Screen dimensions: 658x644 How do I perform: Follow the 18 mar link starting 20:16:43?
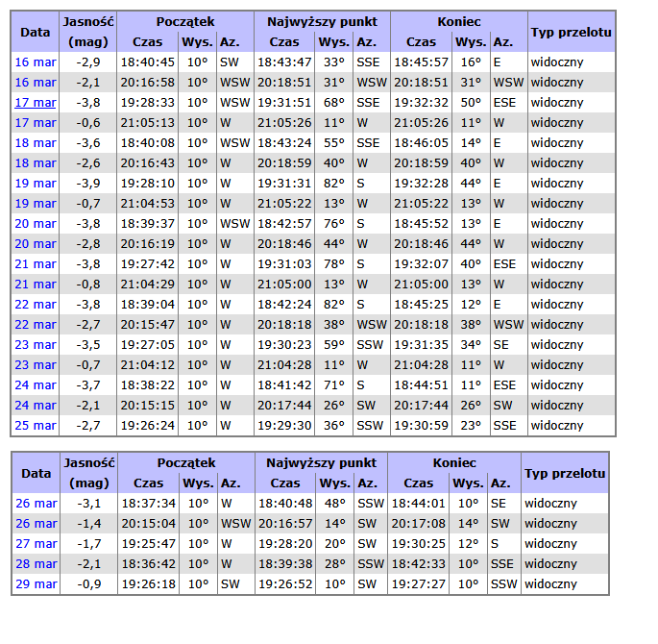coord(36,162)
